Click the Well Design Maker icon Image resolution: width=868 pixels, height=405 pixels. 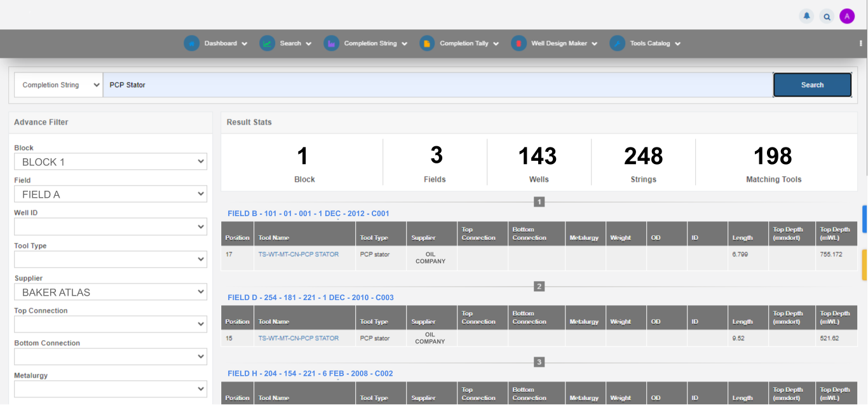pyautogui.click(x=519, y=43)
